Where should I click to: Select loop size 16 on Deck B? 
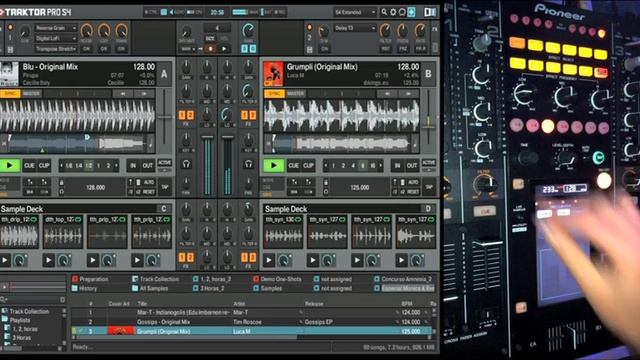click(373, 166)
